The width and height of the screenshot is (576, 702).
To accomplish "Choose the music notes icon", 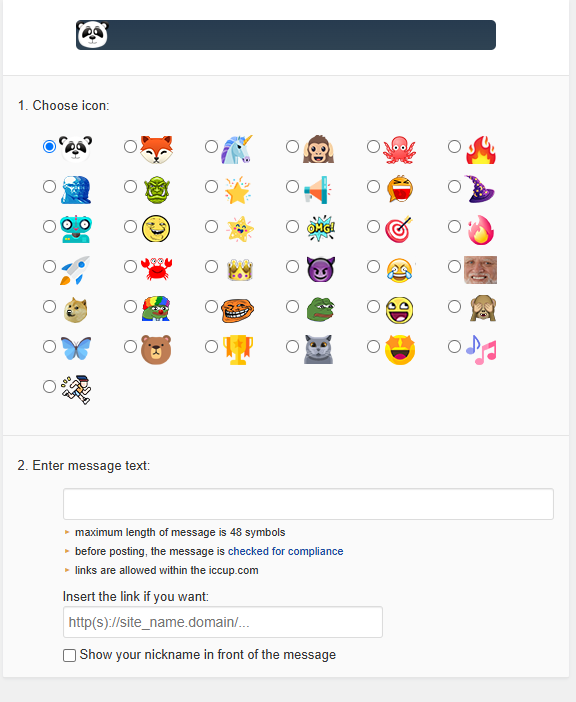I will coord(481,350).
